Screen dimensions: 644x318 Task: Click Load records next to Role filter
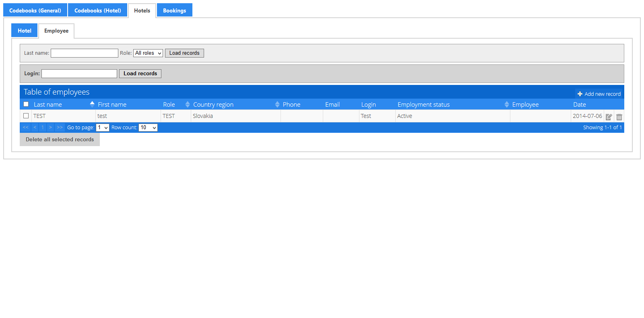184,53
